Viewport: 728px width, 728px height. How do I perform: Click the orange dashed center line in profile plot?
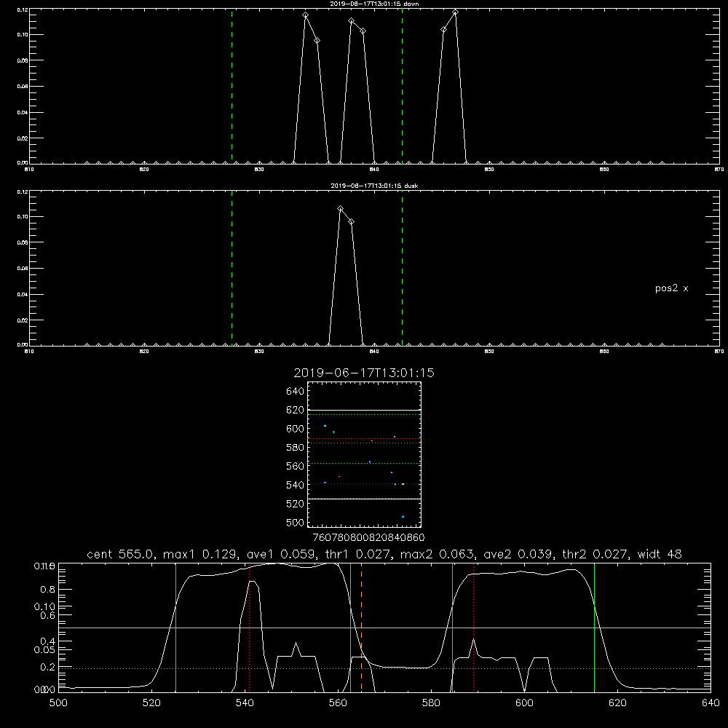[361, 628]
